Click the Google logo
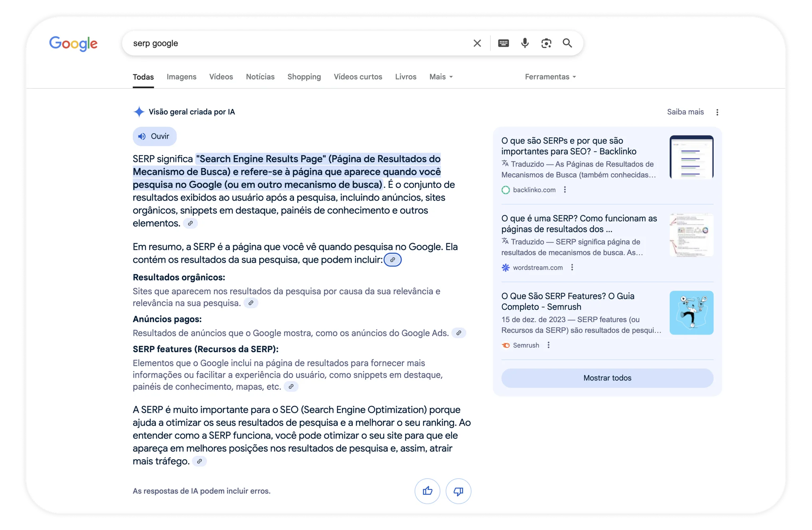 [73, 44]
